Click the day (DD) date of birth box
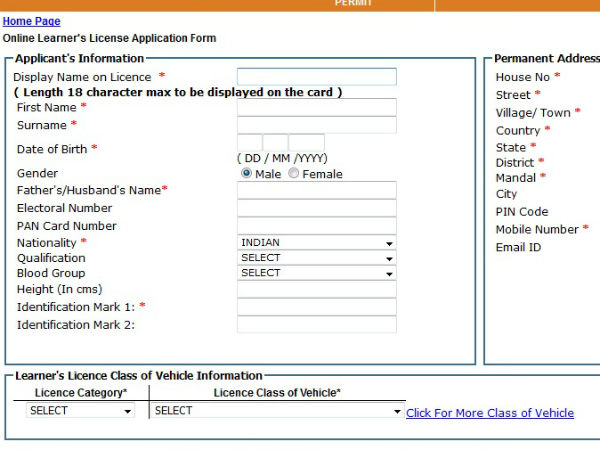Screen dimensions: 600x450 point(249,143)
